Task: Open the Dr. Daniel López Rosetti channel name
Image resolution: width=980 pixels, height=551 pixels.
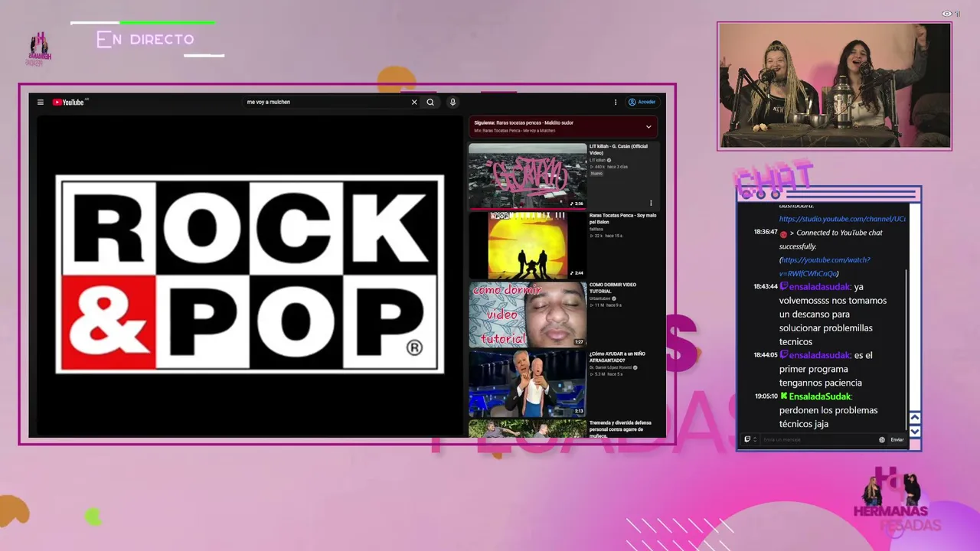Action: [610, 367]
